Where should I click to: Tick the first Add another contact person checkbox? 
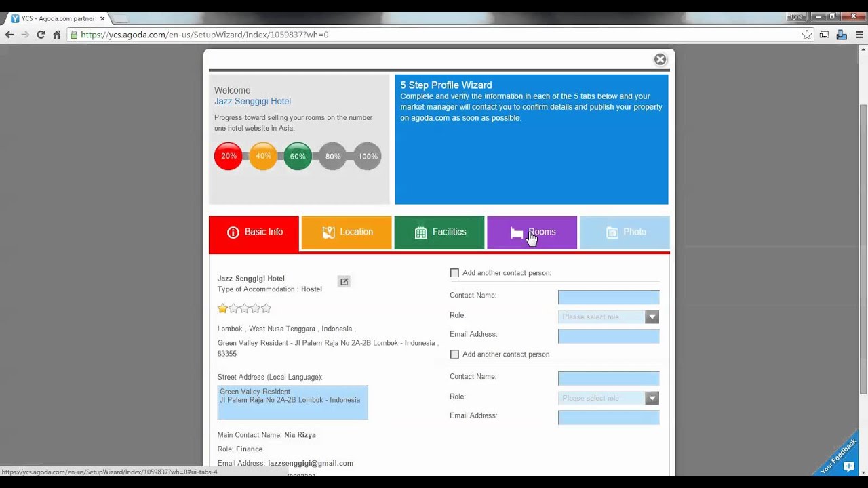tap(454, 273)
